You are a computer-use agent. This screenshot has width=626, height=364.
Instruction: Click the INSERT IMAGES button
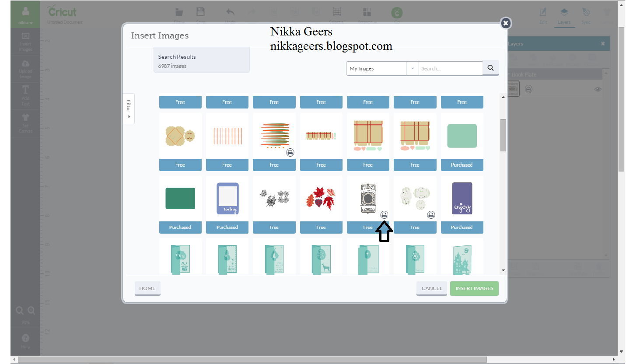(x=474, y=288)
